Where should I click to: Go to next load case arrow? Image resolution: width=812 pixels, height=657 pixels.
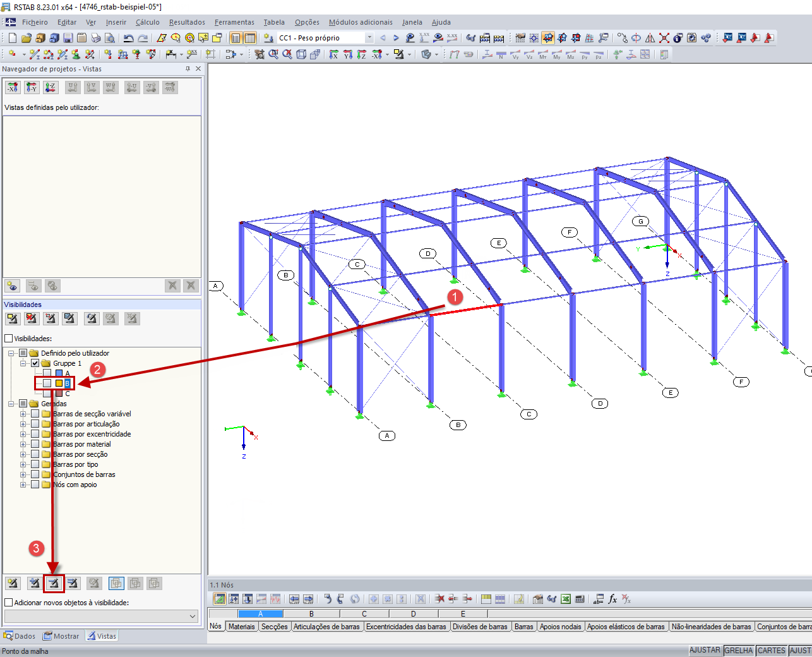[x=397, y=38]
